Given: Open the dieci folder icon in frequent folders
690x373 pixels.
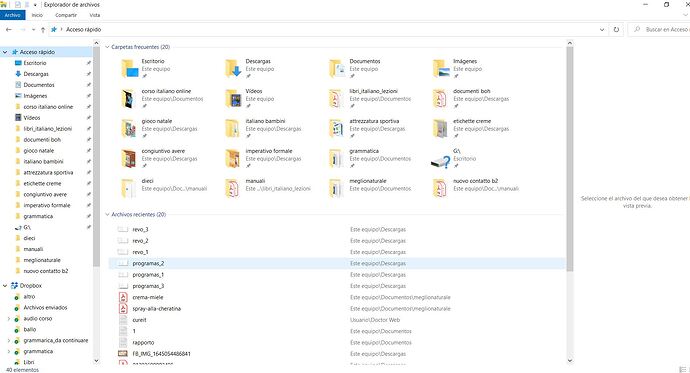Looking at the screenshot, I should click(x=128, y=188).
